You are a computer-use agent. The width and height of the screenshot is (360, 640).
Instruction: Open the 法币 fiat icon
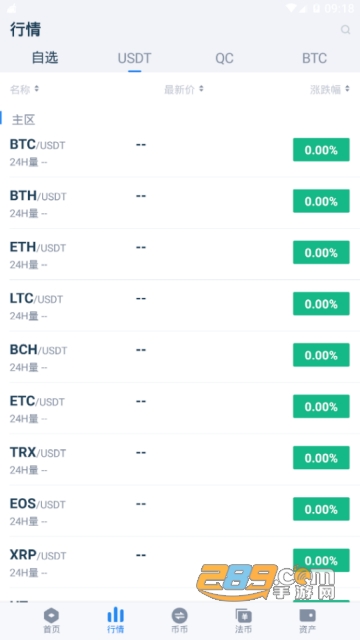pyautogui.click(x=243, y=615)
